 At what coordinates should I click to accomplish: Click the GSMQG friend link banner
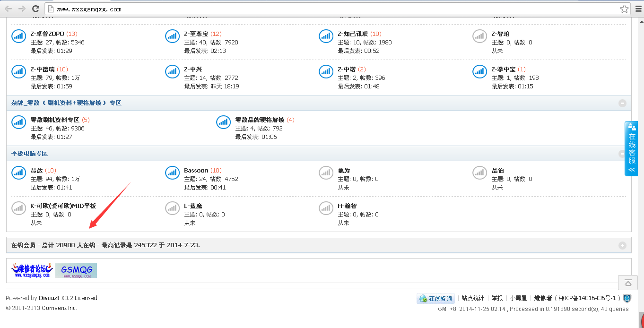[76, 270]
